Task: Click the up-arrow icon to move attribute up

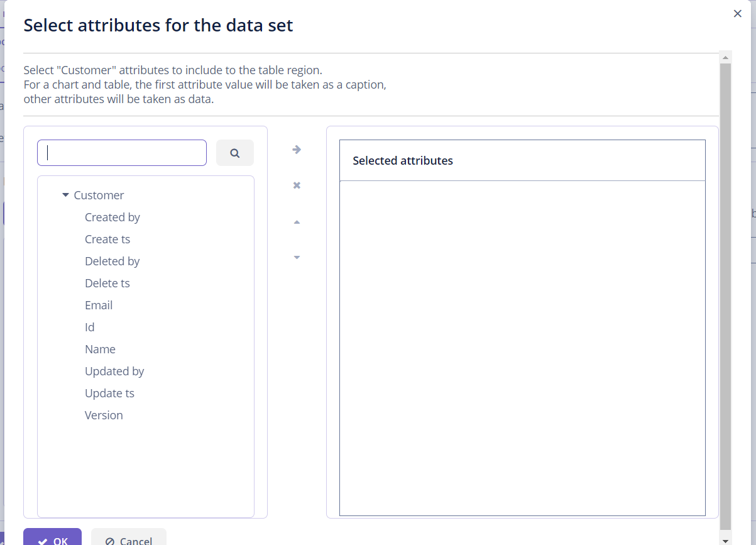Action: 296,221
